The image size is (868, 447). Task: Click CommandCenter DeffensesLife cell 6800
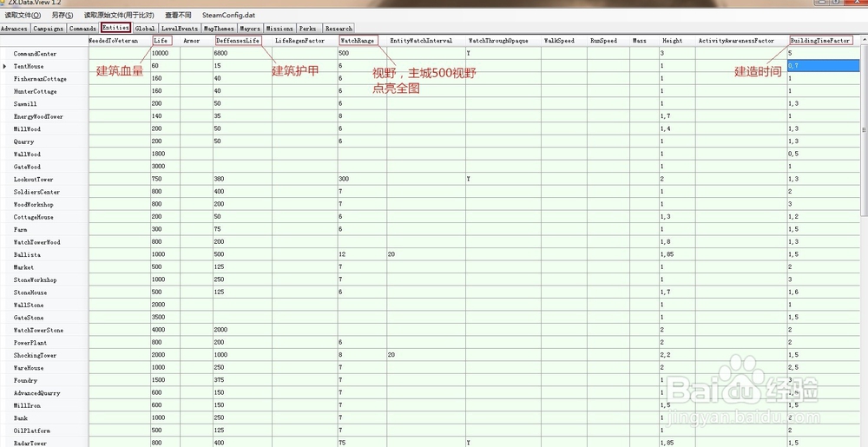click(242, 54)
